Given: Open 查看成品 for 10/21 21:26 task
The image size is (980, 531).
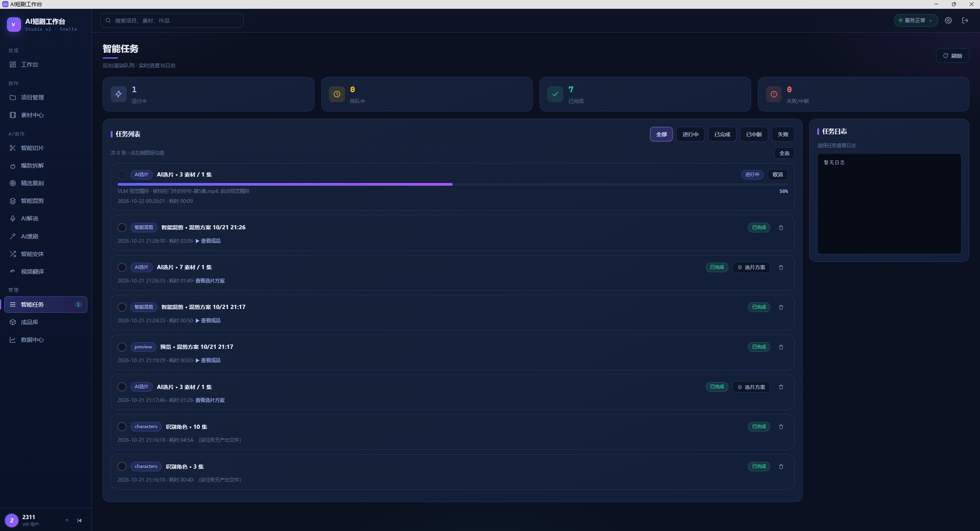Looking at the screenshot, I should click(208, 241).
